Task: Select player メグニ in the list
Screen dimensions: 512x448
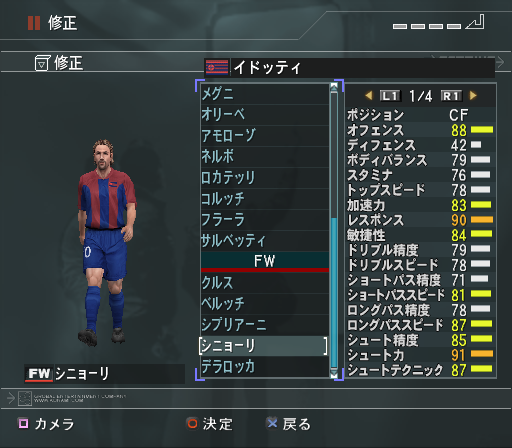Action: point(265,94)
